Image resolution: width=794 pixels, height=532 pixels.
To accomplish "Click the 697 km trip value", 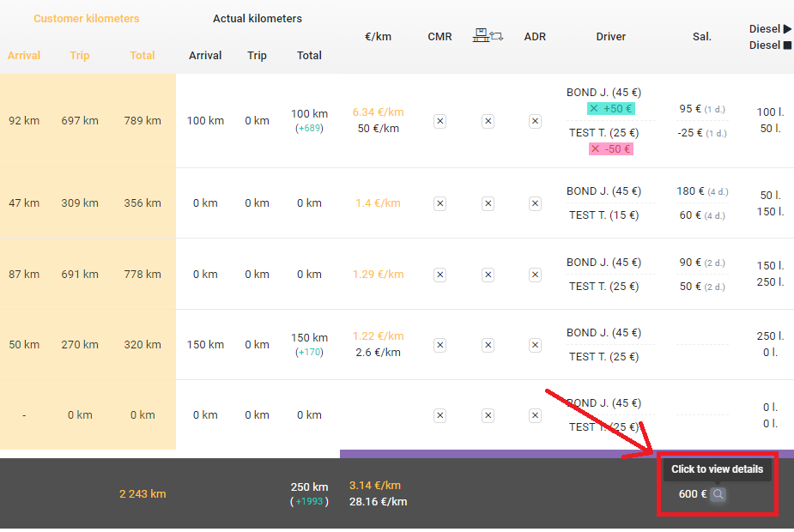I will [x=80, y=121].
